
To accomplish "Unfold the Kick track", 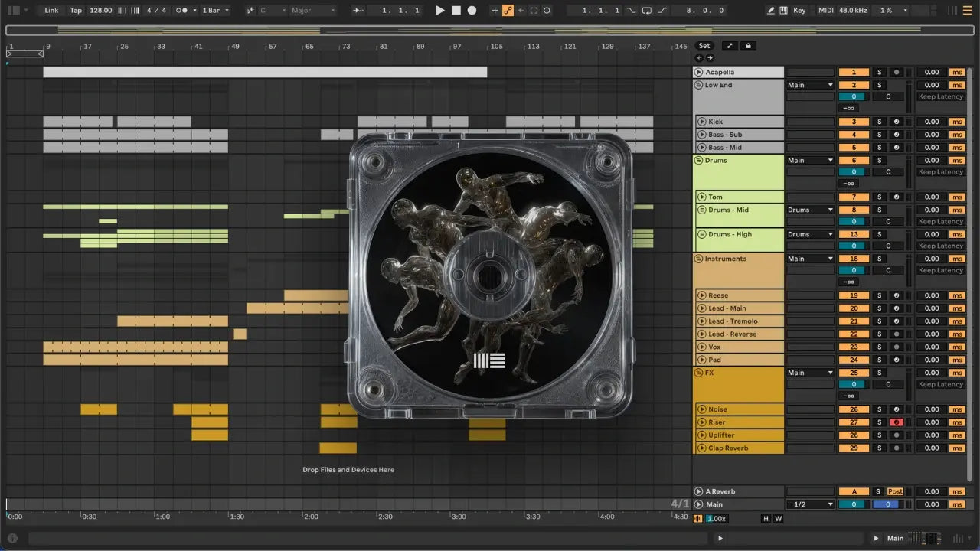I will (701, 122).
